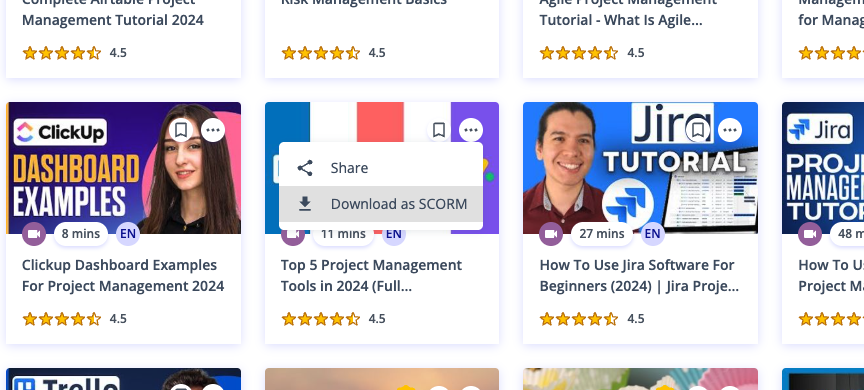864x390 pixels.
Task: Open Clickup Dashboard Examples For Project Management 2024
Action: pos(123,275)
